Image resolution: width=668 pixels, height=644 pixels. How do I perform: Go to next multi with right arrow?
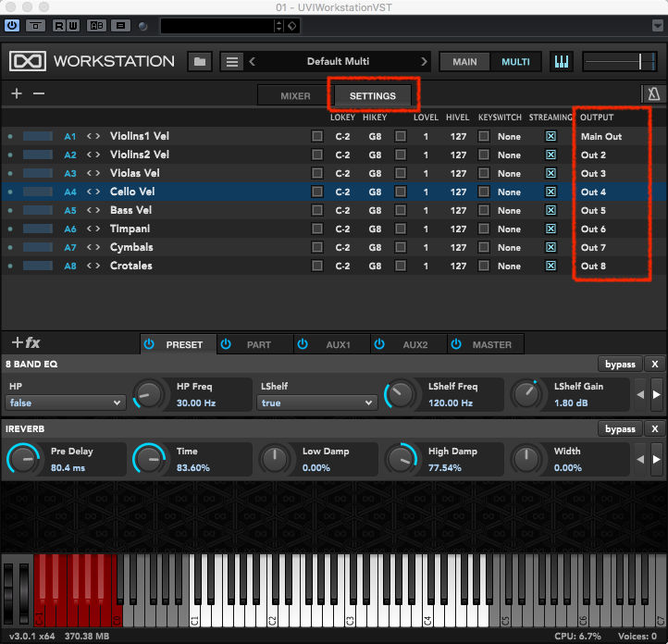tap(424, 62)
